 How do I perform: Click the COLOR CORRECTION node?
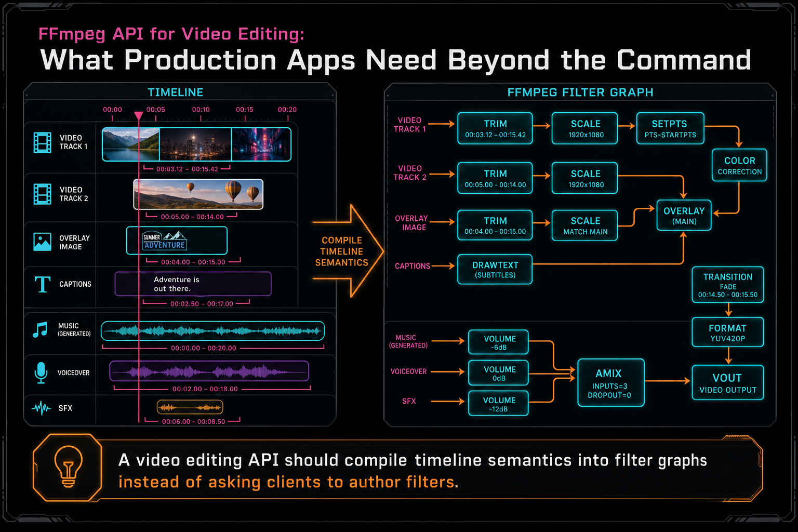[739, 165]
